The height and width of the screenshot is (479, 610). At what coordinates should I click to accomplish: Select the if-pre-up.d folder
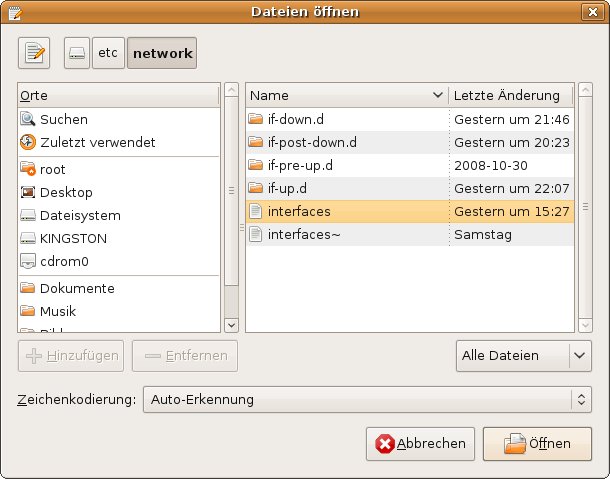coord(300,165)
